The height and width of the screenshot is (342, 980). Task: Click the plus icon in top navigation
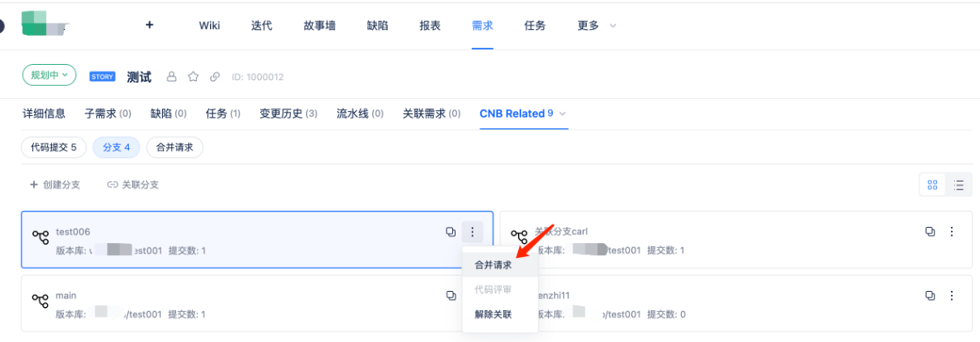[x=149, y=25]
